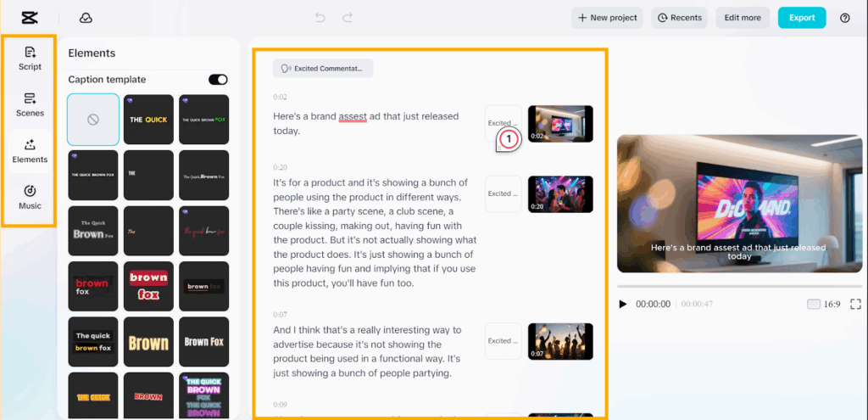Select the neon multicolor caption template
Image resolution: width=868 pixels, height=420 pixels.
203,395
